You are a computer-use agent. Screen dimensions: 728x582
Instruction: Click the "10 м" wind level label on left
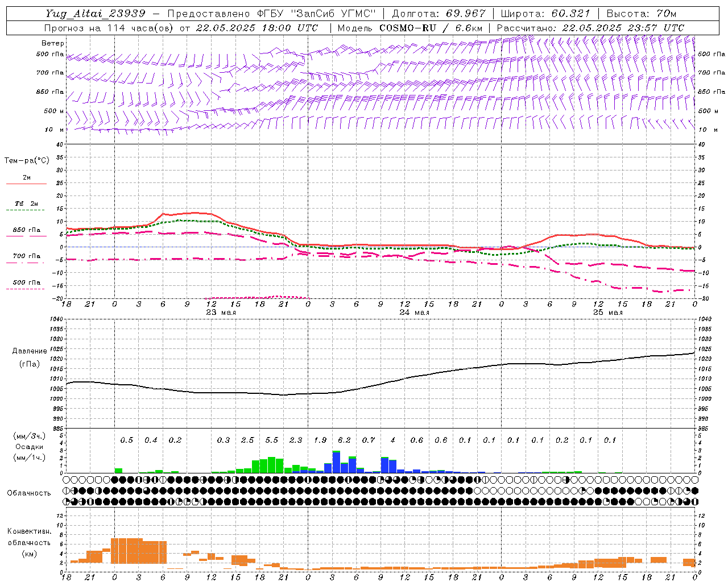pyautogui.click(x=55, y=130)
